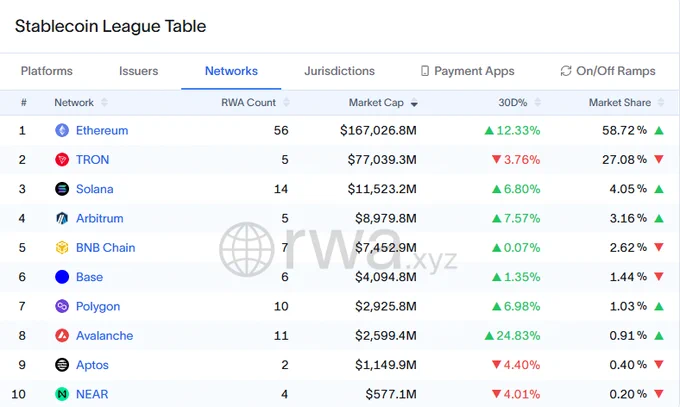Click the $2,925.8M market cap value
This screenshot has height=407, width=680.
[x=386, y=306]
